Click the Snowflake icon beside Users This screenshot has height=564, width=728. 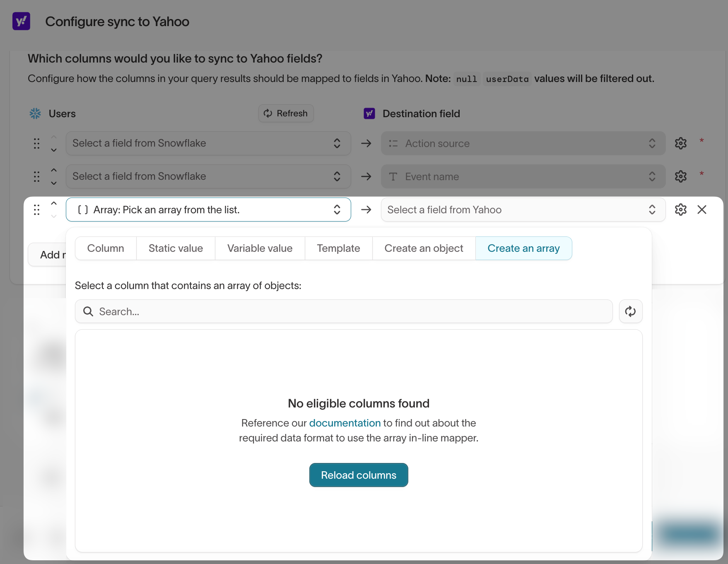pyautogui.click(x=35, y=113)
